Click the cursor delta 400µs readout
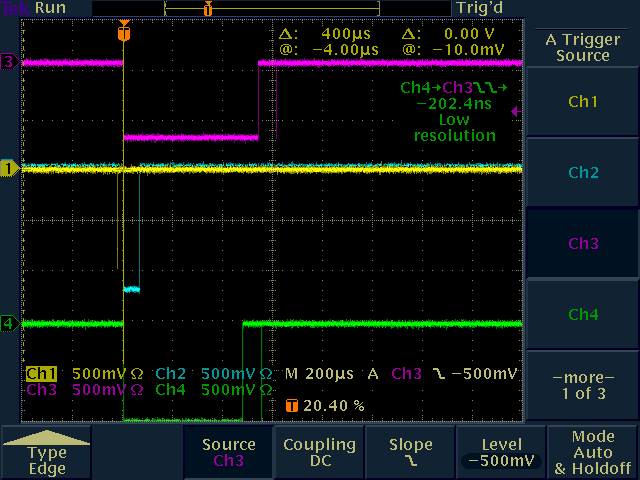Image resolution: width=640 pixels, height=480 pixels. tap(325, 33)
